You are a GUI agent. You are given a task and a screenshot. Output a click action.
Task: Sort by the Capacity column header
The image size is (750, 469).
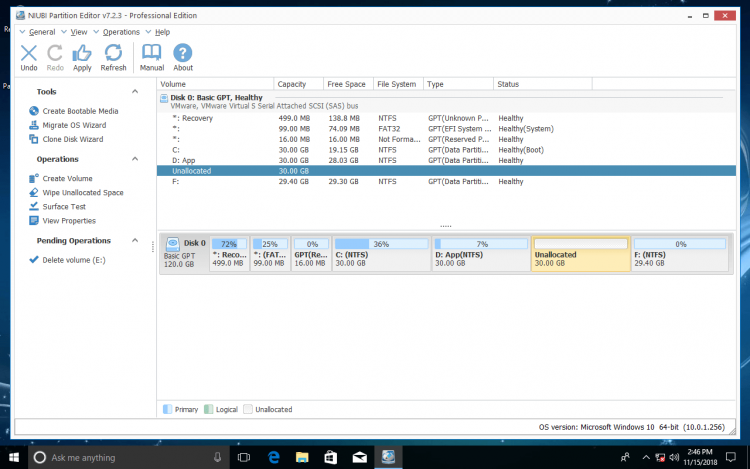click(298, 84)
